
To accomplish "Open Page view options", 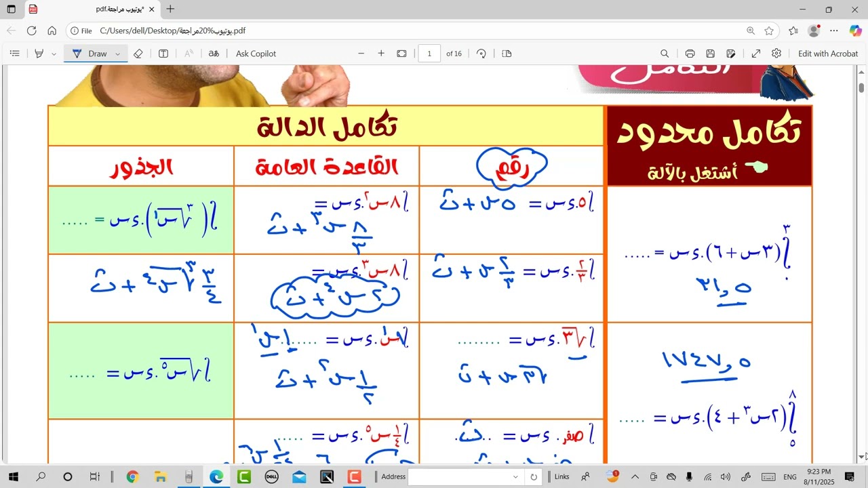I will [x=507, y=54].
